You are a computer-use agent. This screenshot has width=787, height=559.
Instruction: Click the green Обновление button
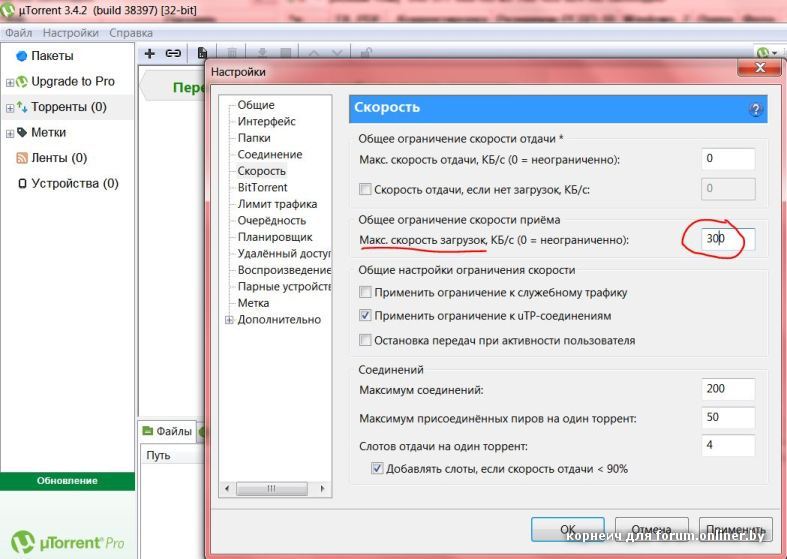tap(67, 481)
